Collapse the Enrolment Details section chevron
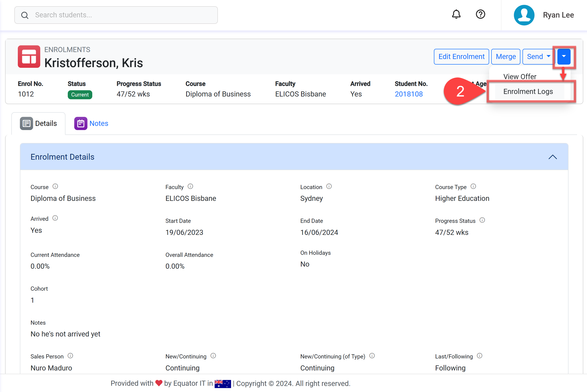Screen dimensions: 587x392 click(553, 157)
